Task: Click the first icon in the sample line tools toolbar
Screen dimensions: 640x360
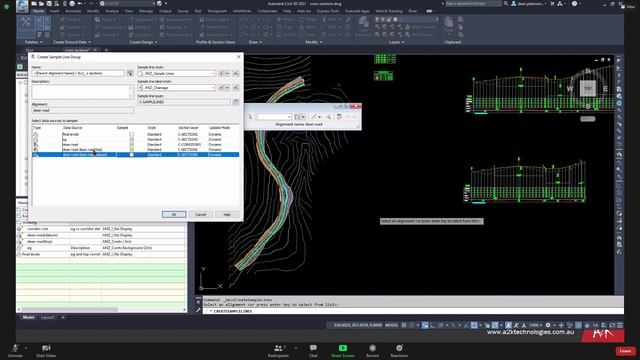Action: 249,117
